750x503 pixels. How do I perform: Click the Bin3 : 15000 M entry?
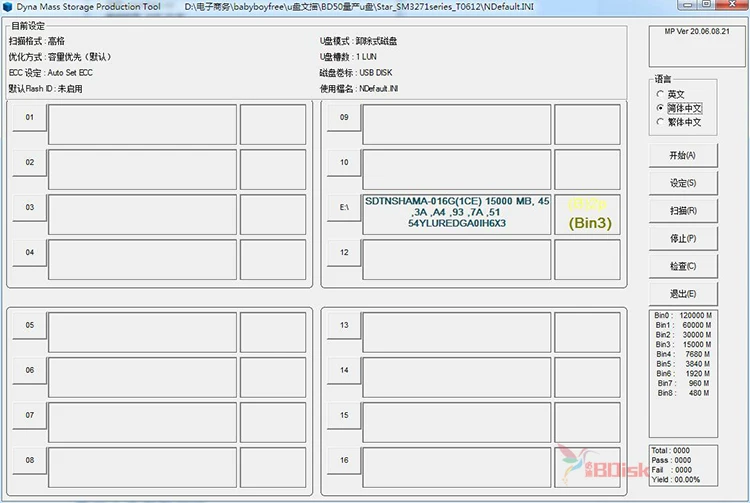pos(683,345)
